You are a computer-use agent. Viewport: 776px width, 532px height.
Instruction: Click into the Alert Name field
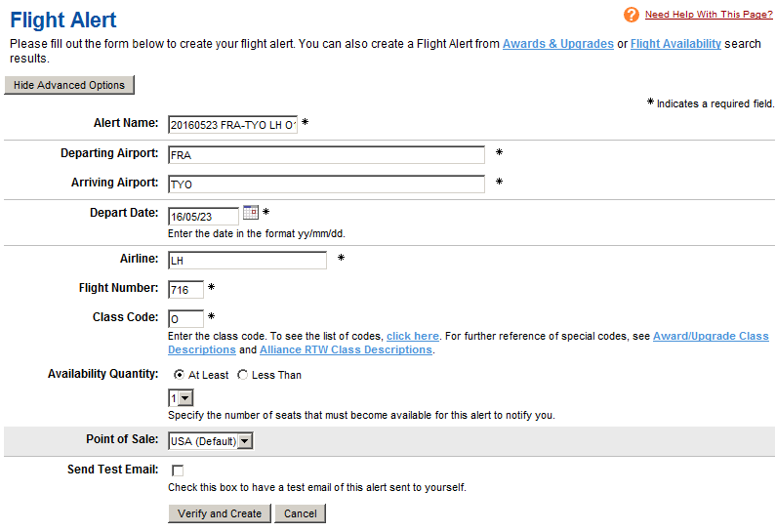[x=232, y=124]
